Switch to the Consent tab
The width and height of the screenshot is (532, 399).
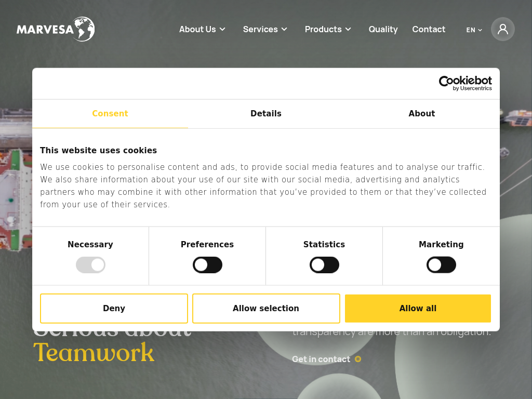click(110, 114)
